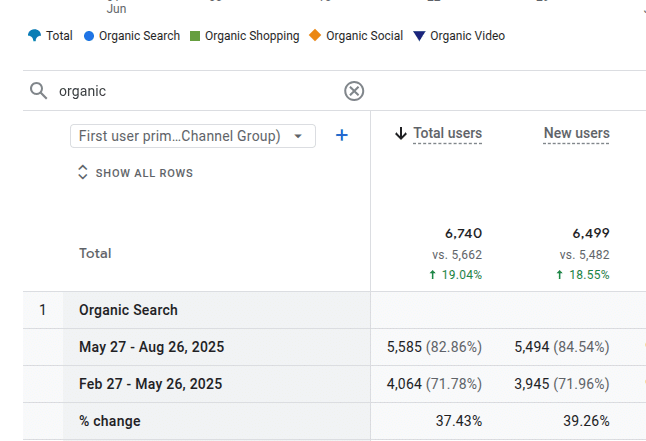646x441 pixels.
Task: Click the Organic Video navy legend triangle
Action: [419, 36]
